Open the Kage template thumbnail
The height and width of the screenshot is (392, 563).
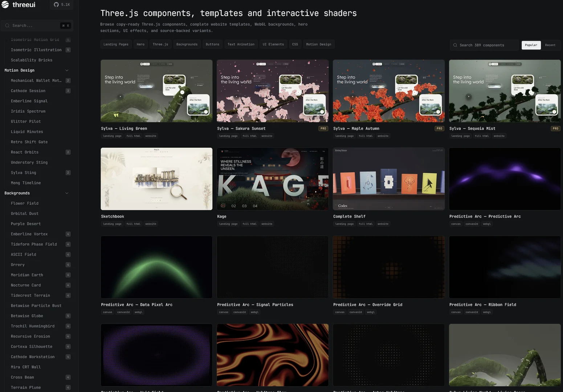tap(273, 179)
